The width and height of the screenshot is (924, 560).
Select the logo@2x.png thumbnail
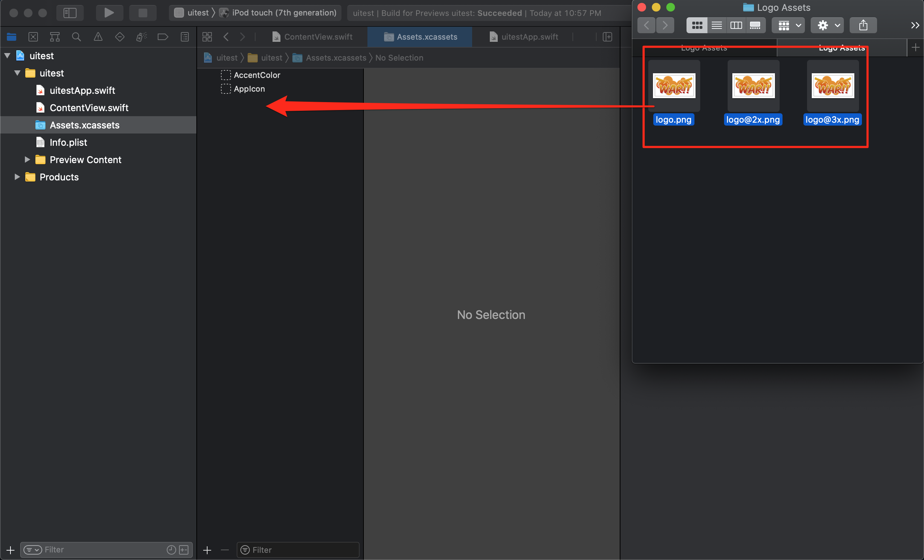pyautogui.click(x=753, y=86)
